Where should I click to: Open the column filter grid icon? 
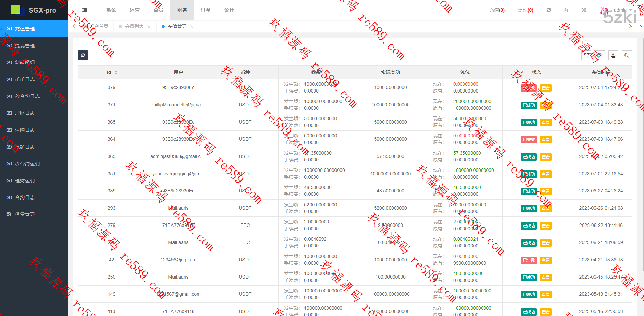(x=586, y=56)
